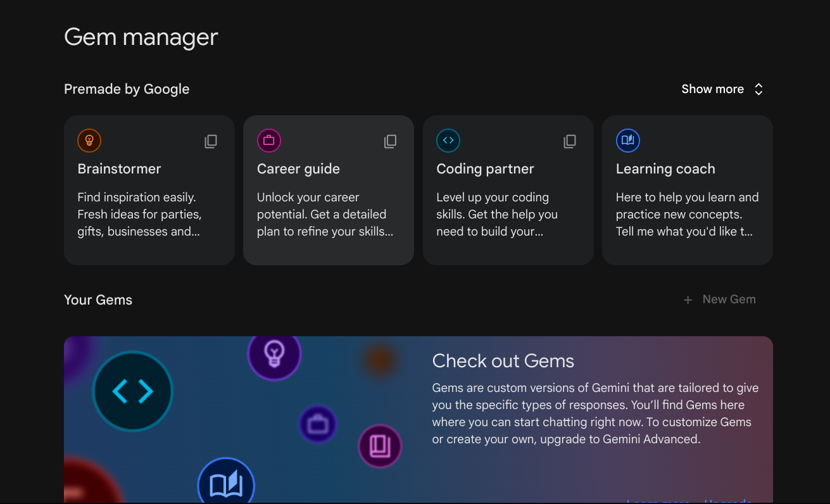Click the small briefcase banner icon

tap(318, 424)
